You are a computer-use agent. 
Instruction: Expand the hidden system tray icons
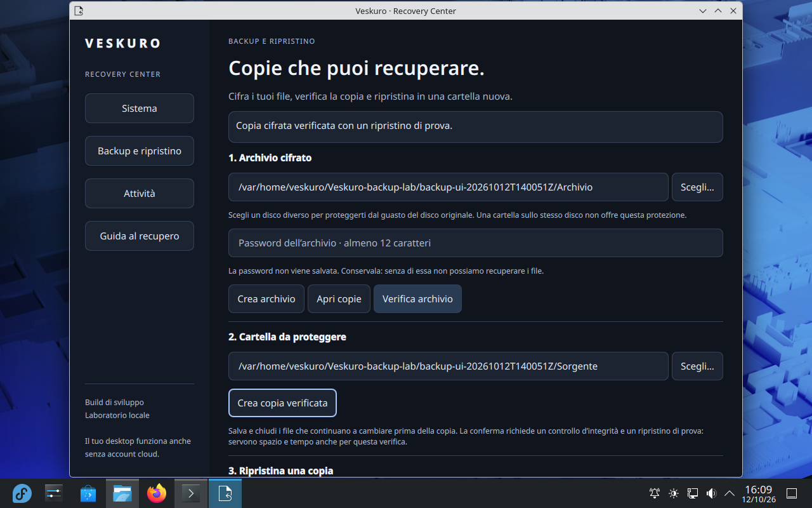coord(730,493)
